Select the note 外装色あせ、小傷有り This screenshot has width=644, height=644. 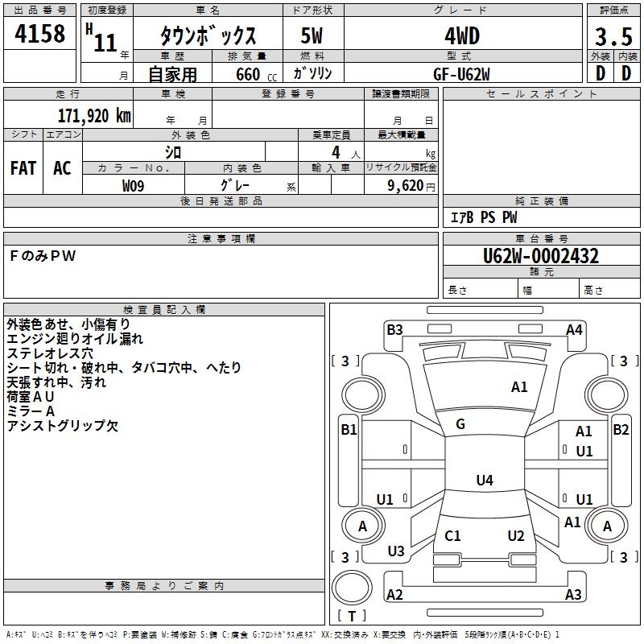[x=68, y=324]
